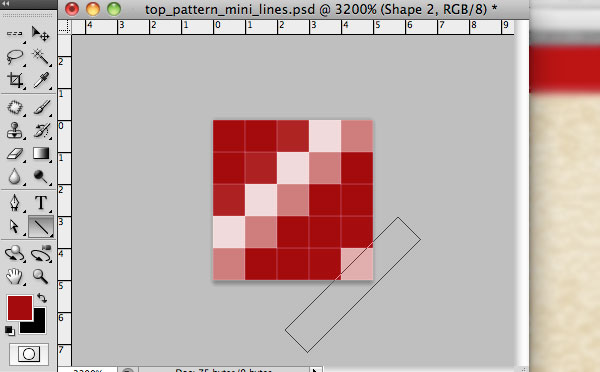Open the black background color swatch

tap(38, 325)
